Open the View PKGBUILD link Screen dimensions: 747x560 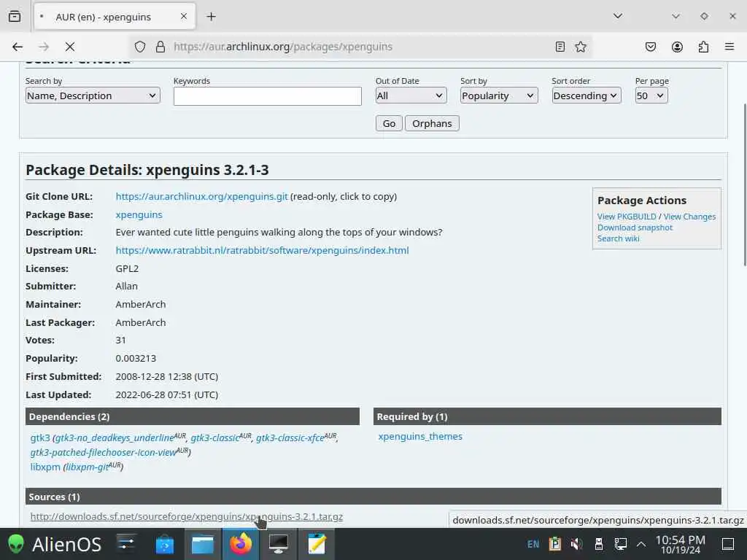(627, 217)
